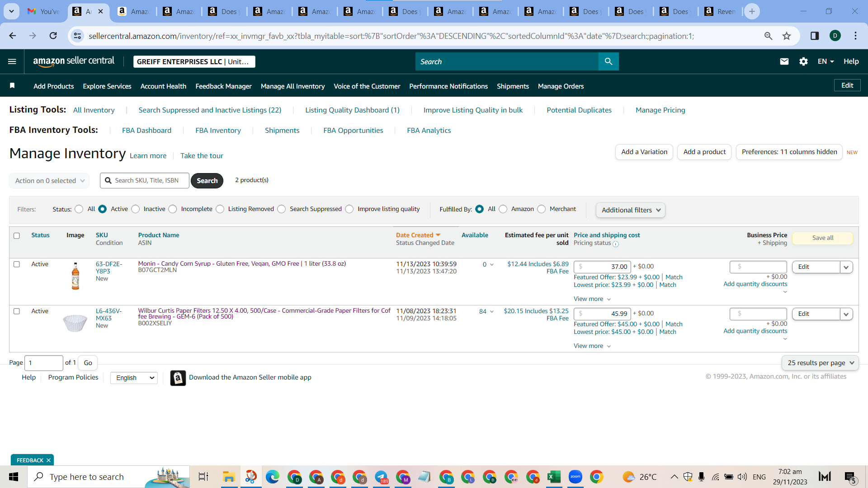The width and height of the screenshot is (868, 488).
Task: Check the Wilbur Curtis Paper Filters row checkbox
Action: coord(17,311)
